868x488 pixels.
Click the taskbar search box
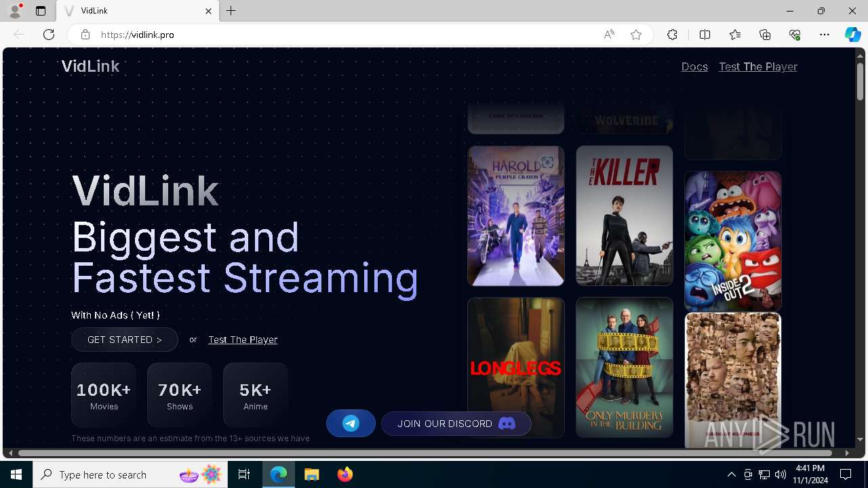coord(131,474)
